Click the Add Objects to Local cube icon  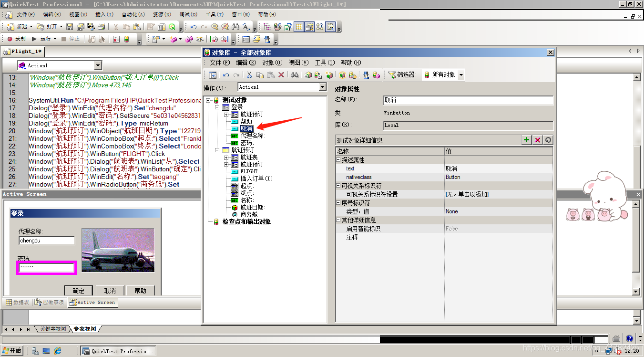click(308, 75)
